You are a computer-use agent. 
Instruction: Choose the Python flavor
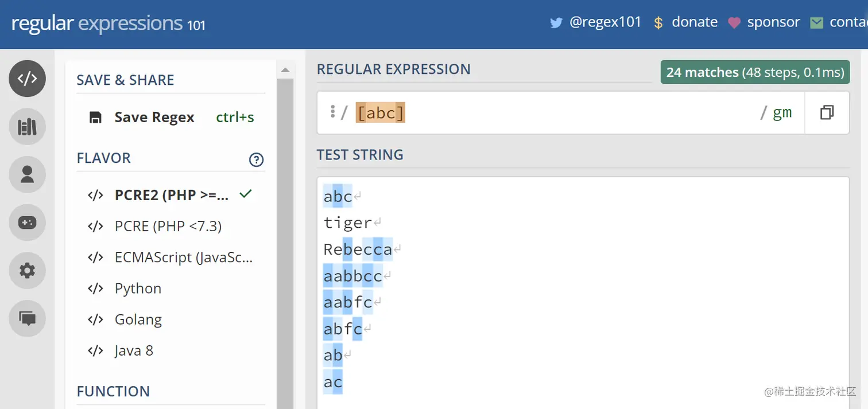(x=138, y=288)
